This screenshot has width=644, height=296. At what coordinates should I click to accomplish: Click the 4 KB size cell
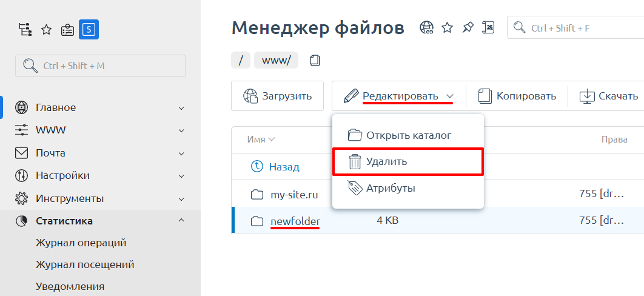[x=387, y=220]
